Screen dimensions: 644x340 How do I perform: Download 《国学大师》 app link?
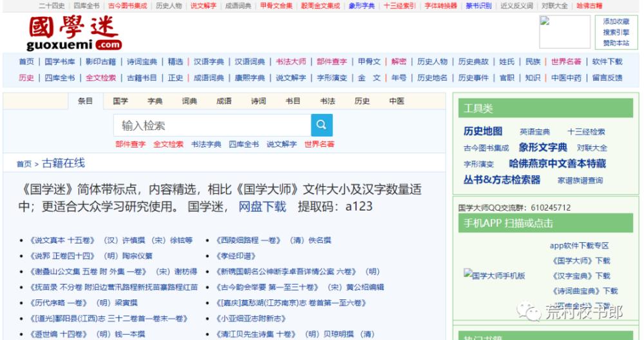[x=581, y=261]
